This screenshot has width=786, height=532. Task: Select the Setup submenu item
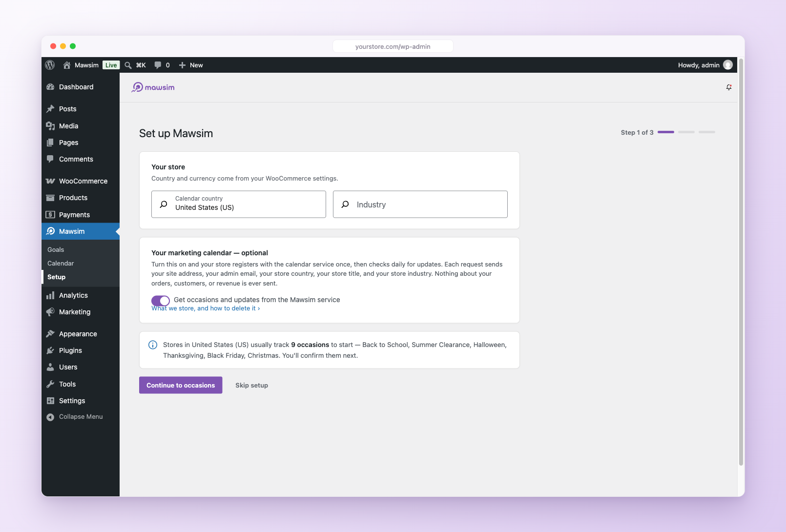click(x=56, y=277)
